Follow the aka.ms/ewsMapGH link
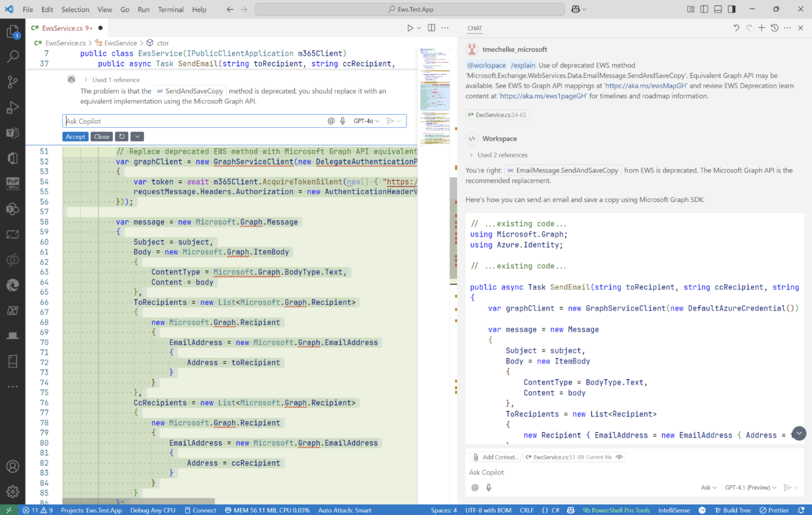The width and height of the screenshot is (812, 515). click(x=645, y=85)
